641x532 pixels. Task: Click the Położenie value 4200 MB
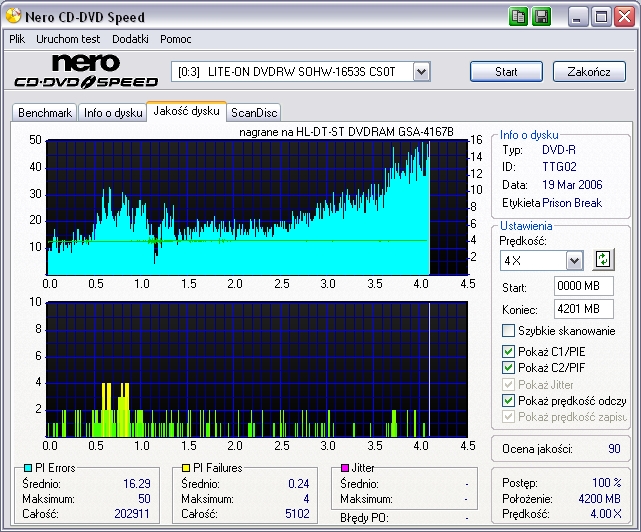tap(599, 498)
